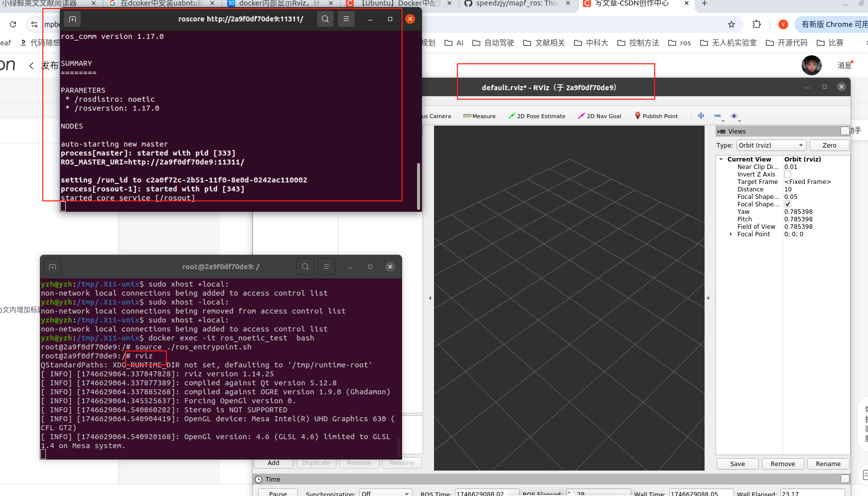Click Rename button in Views panel

pyautogui.click(x=828, y=464)
